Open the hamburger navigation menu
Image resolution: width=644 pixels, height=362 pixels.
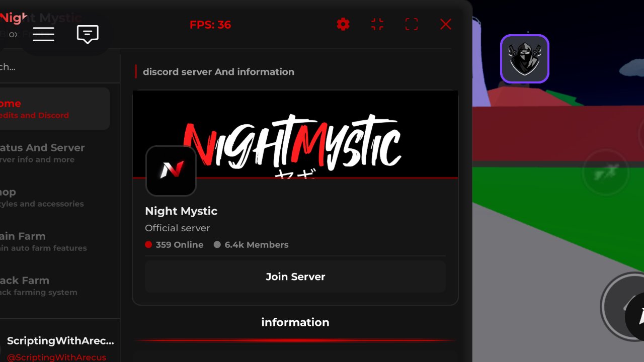43,34
